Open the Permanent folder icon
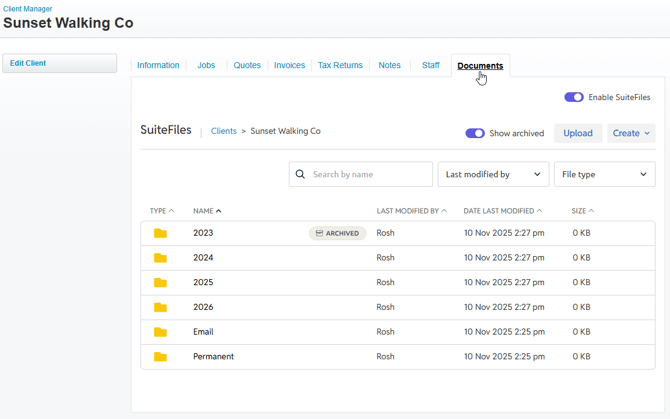 (x=160, y=357)
